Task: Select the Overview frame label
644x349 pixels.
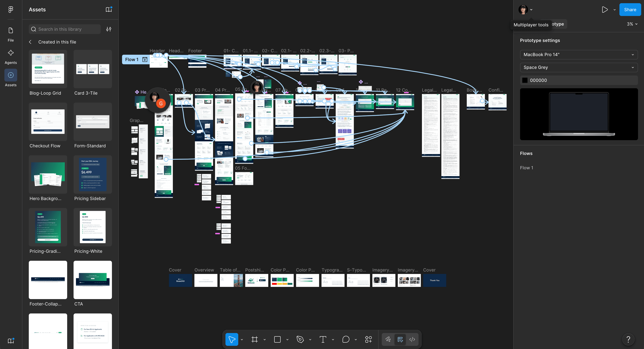Action: [x=204, y=270]
